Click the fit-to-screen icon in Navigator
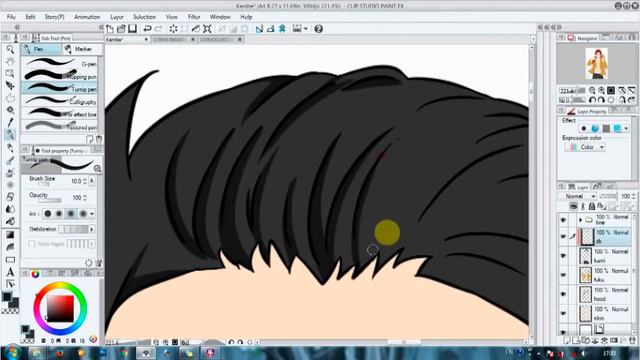Image resolution: width=640 pixels, height=360 pixels. (x=611, y=91)
